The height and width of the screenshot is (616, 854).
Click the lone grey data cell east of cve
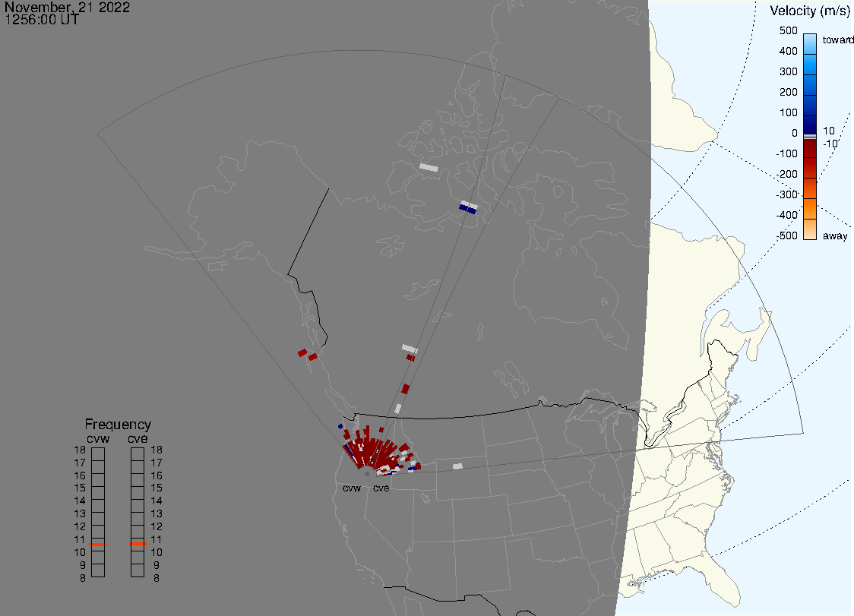point(457,466)
